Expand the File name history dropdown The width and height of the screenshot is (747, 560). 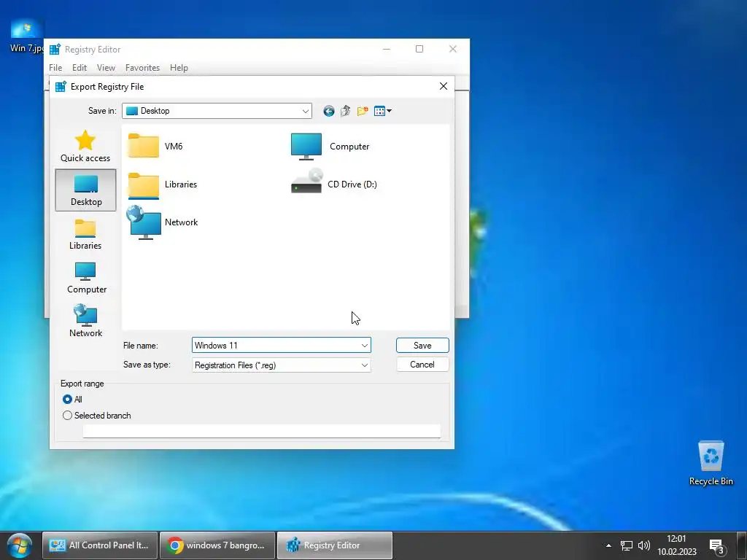point(365,345)
